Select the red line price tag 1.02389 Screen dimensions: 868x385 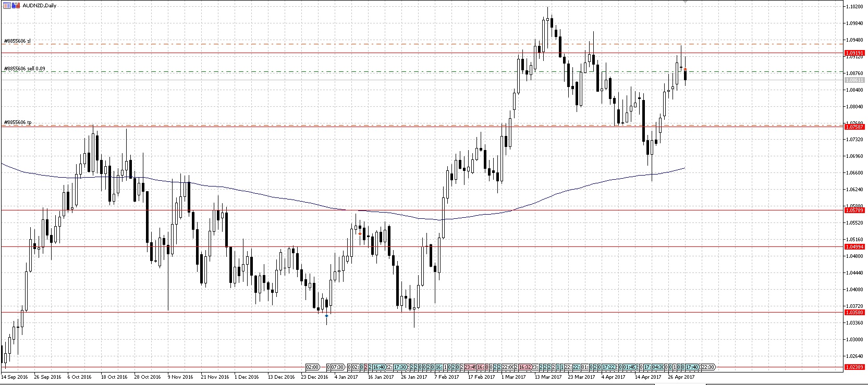coord(854,367)
